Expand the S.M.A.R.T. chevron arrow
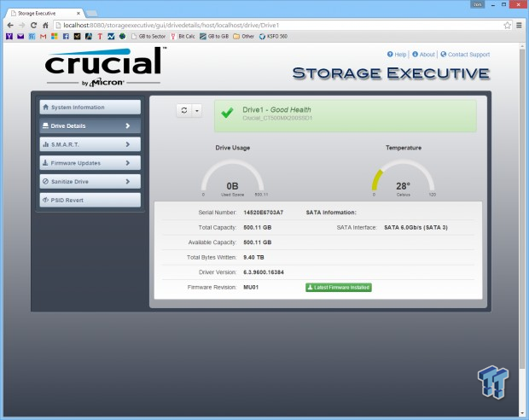Screen dimensions: 529x420 click(x=127, y=144)
